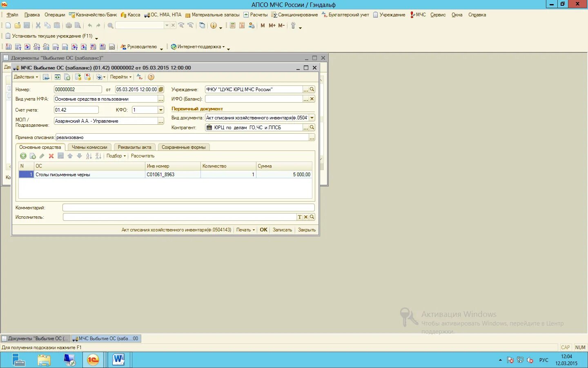Image resolution: width=588 pixels, height=368 pixels.
Task: Click the info help icon in main toolbar
Action: click(214, 25)
